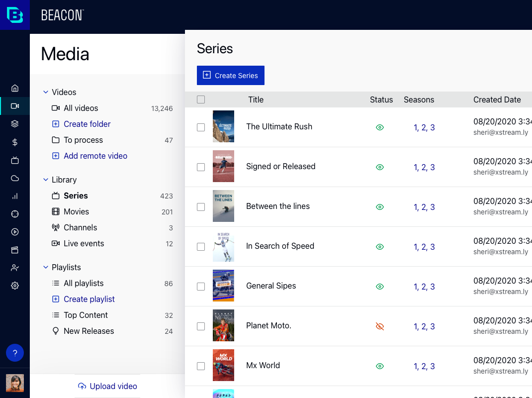
Task: Click the cloud icon in sidebar
Action: pyautogui.click(x=15, y=178)
